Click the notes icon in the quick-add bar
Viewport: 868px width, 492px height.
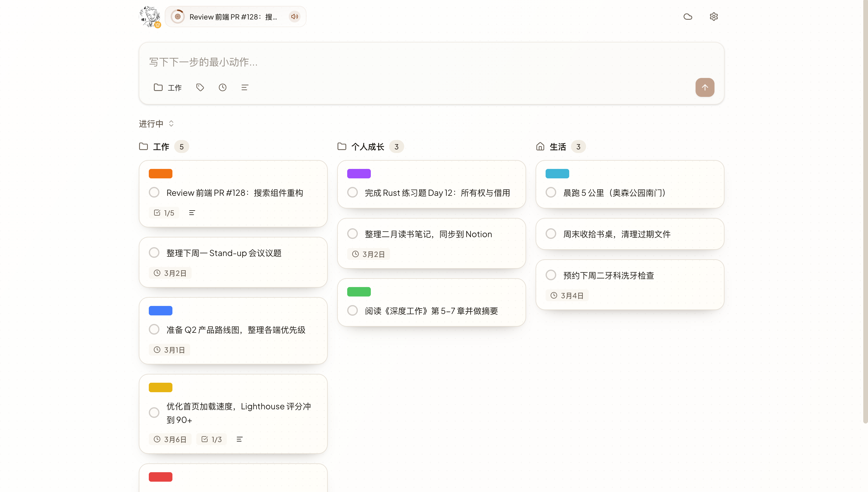pos(244,87)
